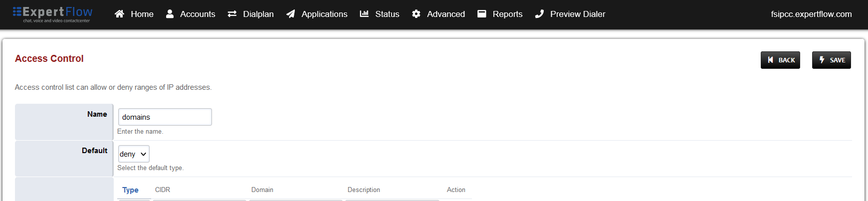Screen dimensions: 868x201
Task: Open the Dialplan menu
Action: (x=258, y=14)
